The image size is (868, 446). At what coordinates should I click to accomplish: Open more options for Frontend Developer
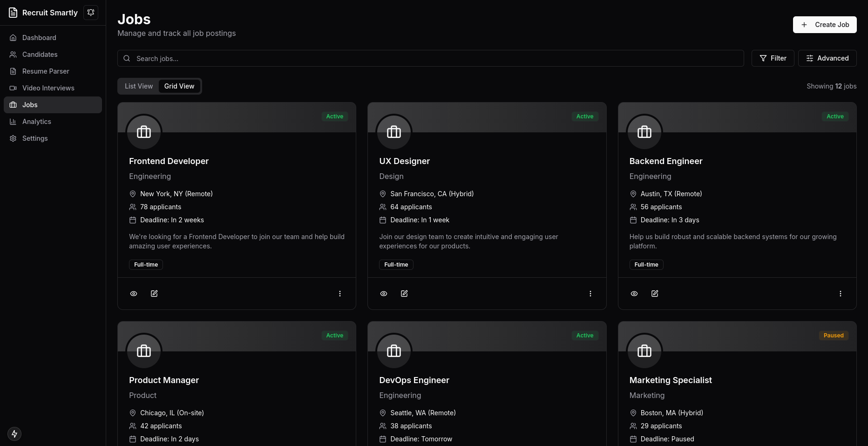340,294
